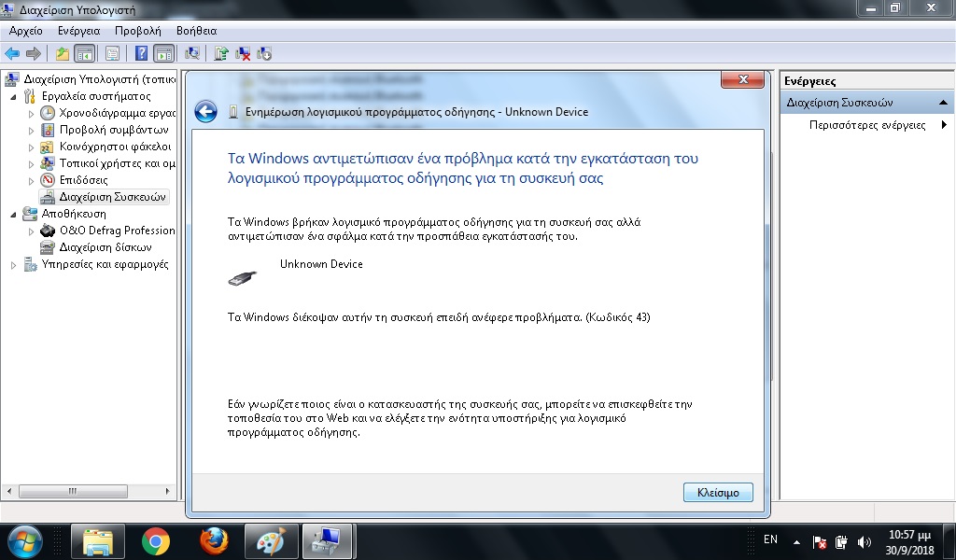Viewport: 956px width, 560px height.
Task: Click the Computer Management taskbar button
Action: (328, 541)
